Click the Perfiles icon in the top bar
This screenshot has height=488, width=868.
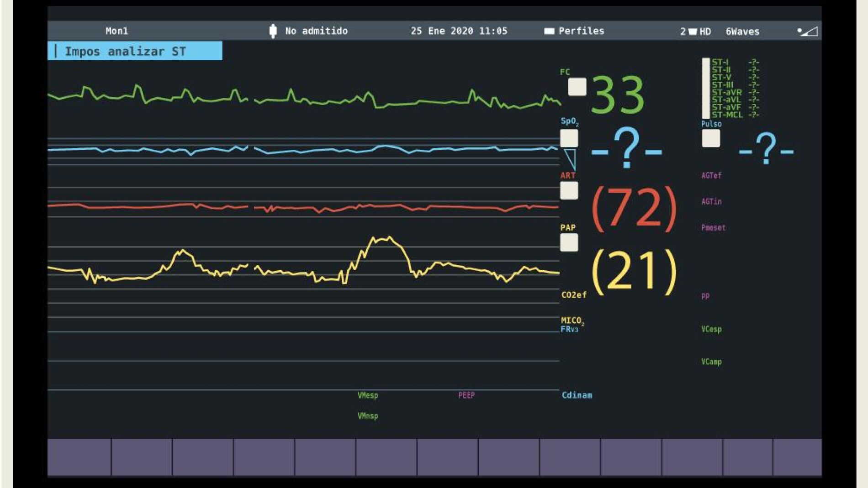pyautogui.click(x=549, y=31)
